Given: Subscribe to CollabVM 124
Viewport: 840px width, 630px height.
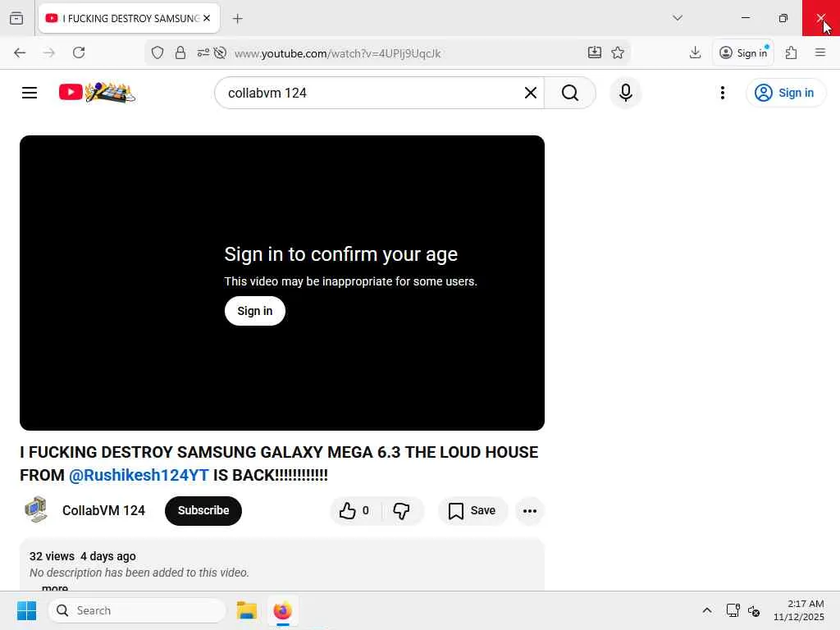Looking at the screenshot, I should coord(203,510).
